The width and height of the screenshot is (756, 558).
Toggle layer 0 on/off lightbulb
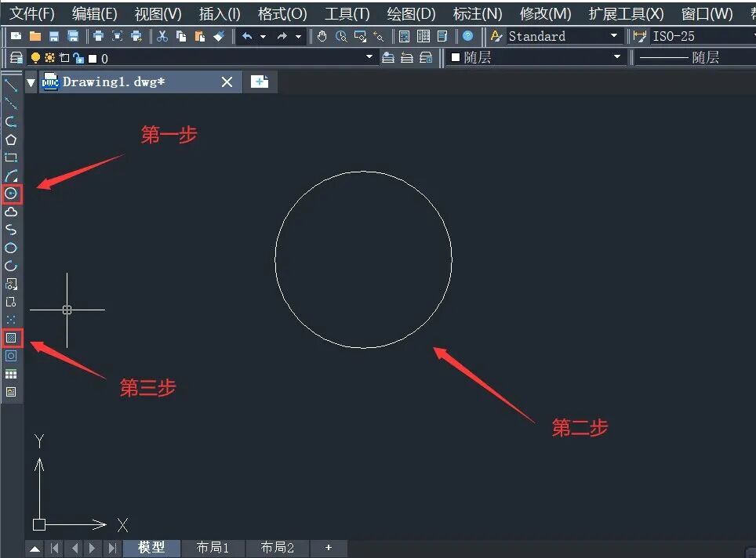[x=35, y=58]
